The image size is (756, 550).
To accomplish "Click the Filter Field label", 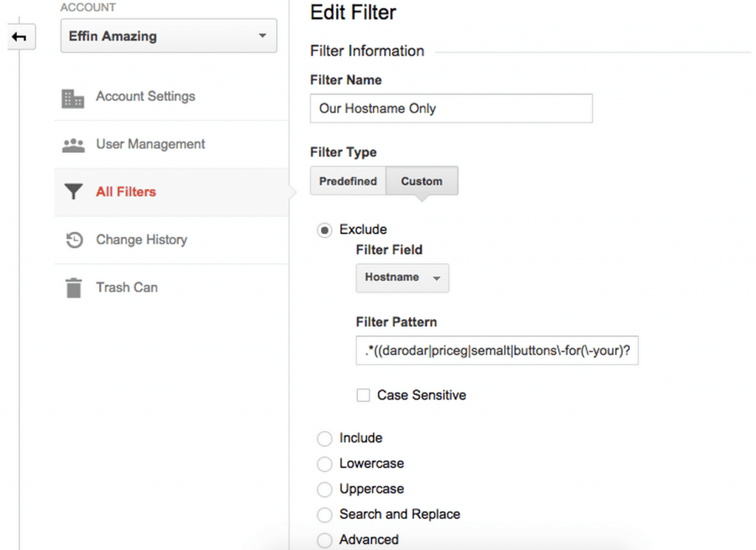I will tap(389, 250).
